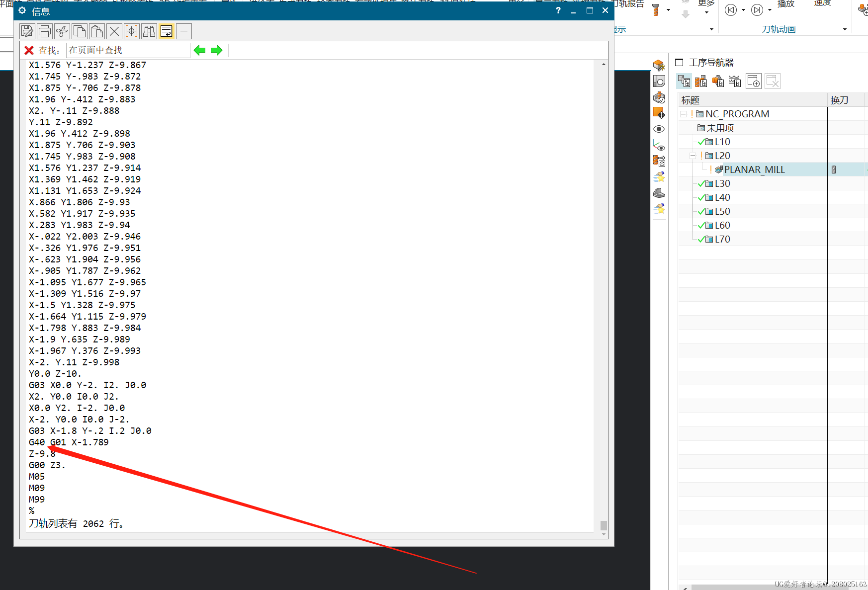Collapse the NC_PROGRAM tree node
This screenshot has height=590, width=868.
684,114
